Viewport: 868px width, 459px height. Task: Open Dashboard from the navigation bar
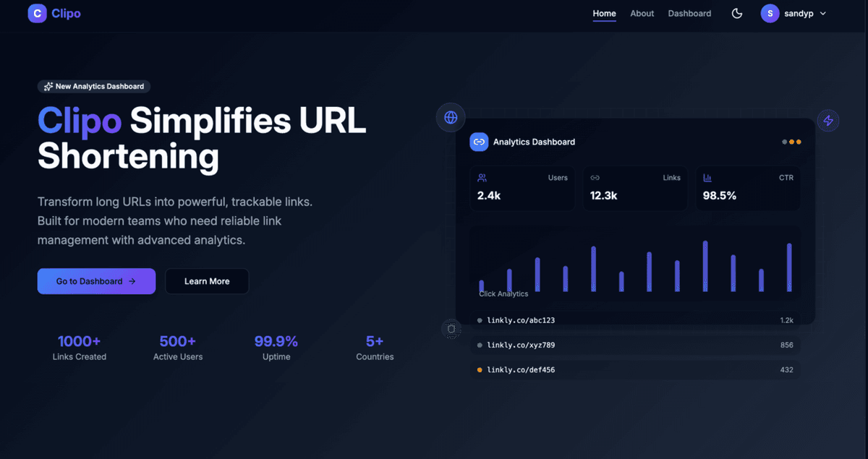(689, 13)
